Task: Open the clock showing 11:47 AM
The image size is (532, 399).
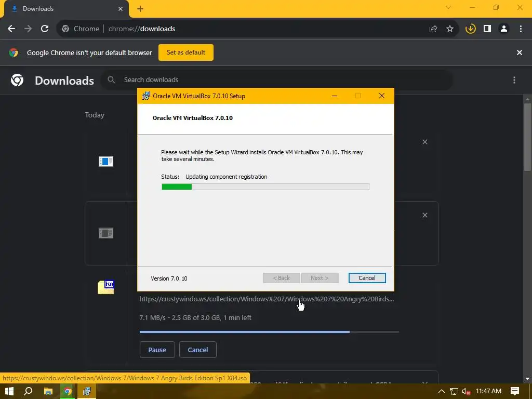Action: [x=488, y=391]
